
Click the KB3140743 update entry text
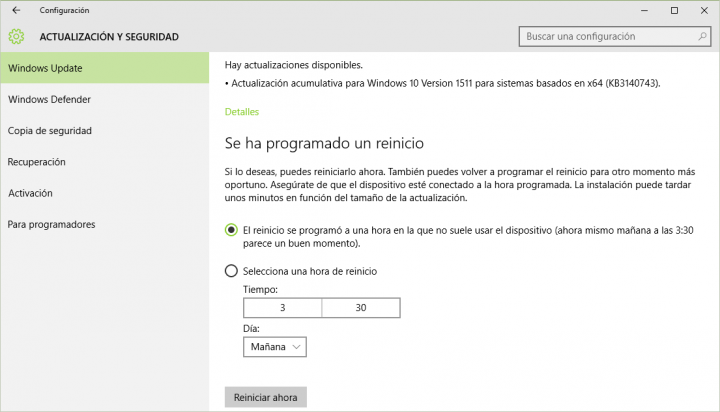443,83
